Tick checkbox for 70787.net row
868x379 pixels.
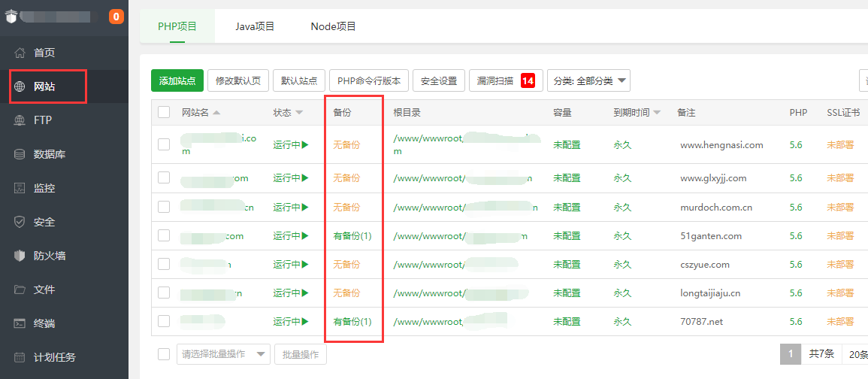pyautogui.click(x=164, y=321)
